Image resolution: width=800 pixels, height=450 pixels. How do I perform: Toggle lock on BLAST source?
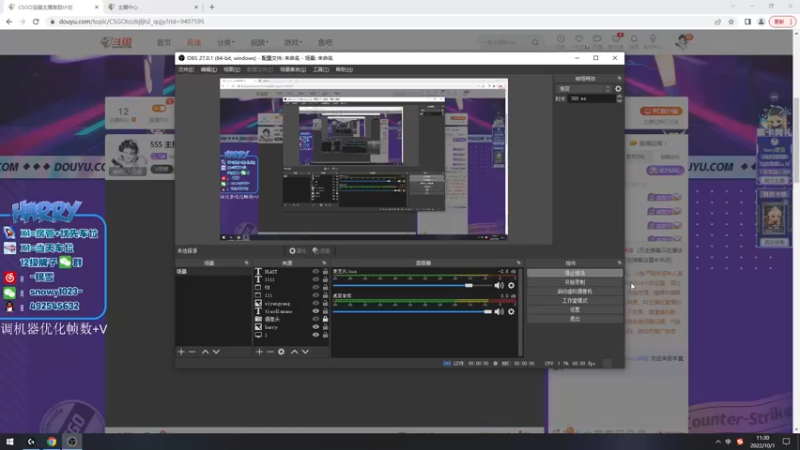pyautogui.click(x=325, y=271)
